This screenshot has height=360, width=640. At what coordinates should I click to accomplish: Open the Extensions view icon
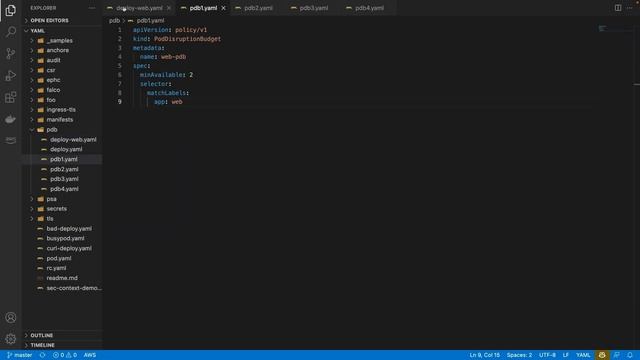11,97
